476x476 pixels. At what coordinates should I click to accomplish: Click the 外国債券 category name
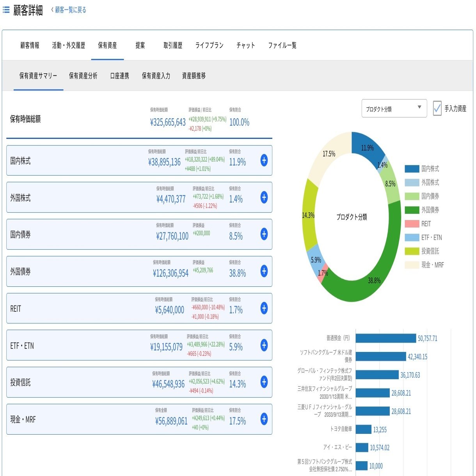pyautogui.click(x=20, y=272)
